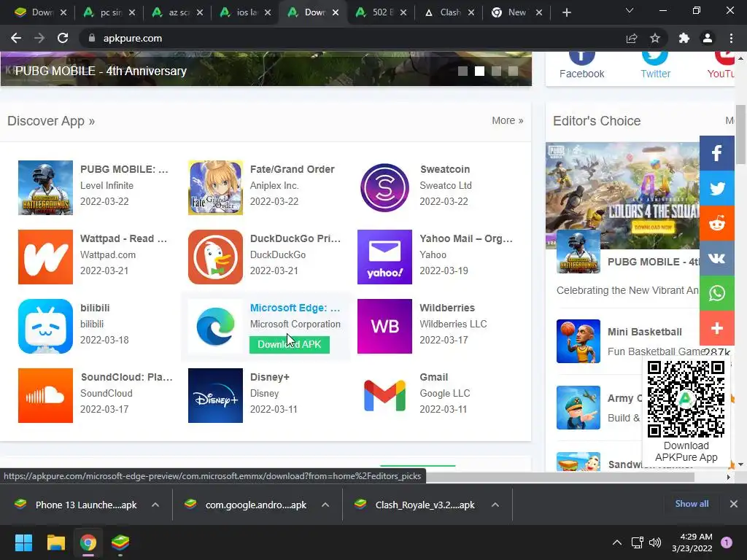747x560 pixels.
Task: Switch to the 'pc sin' tab
Action: (x=109, y=12)
